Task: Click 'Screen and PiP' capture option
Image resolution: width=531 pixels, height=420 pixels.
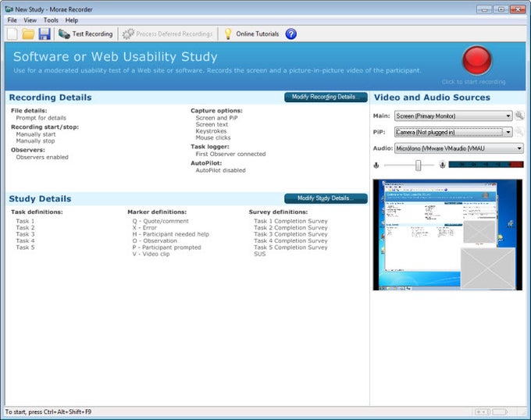Action: tap(217, 118)
